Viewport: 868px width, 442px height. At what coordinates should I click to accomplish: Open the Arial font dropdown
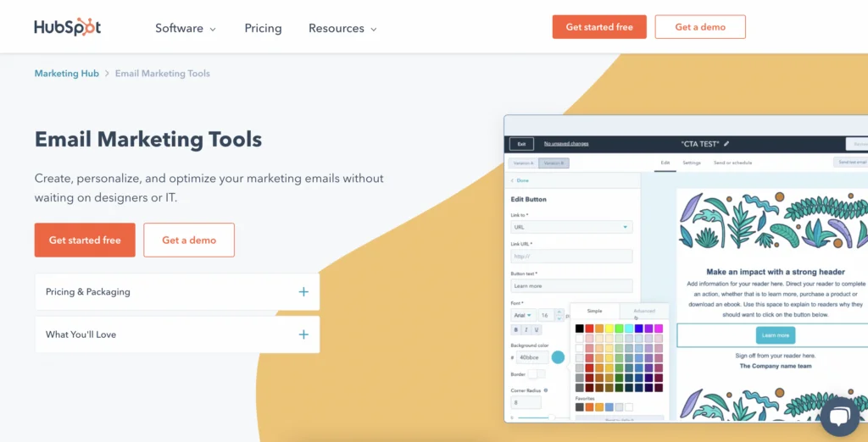coord(522,315)
